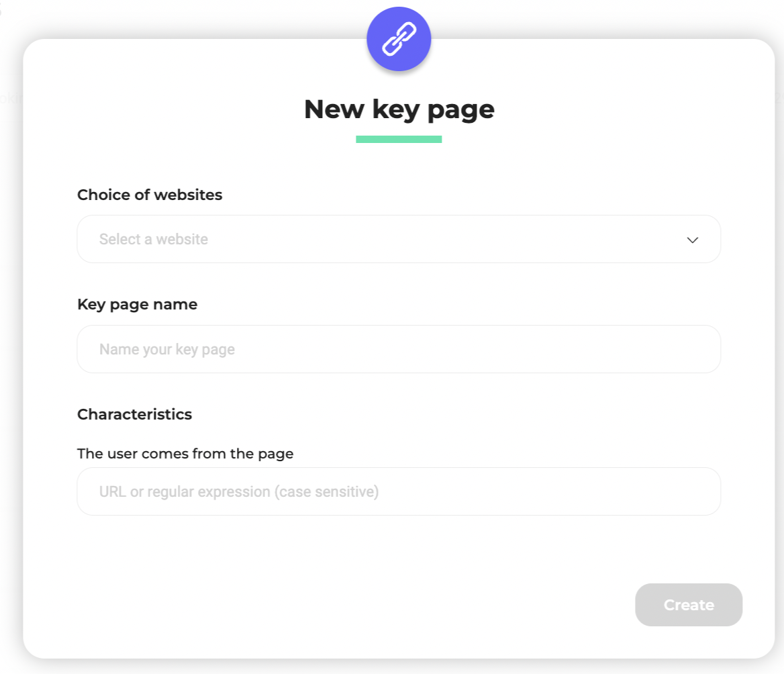
Task: Click the '(case sensitive)' placeholder text
Action: (x=326, y=492)
